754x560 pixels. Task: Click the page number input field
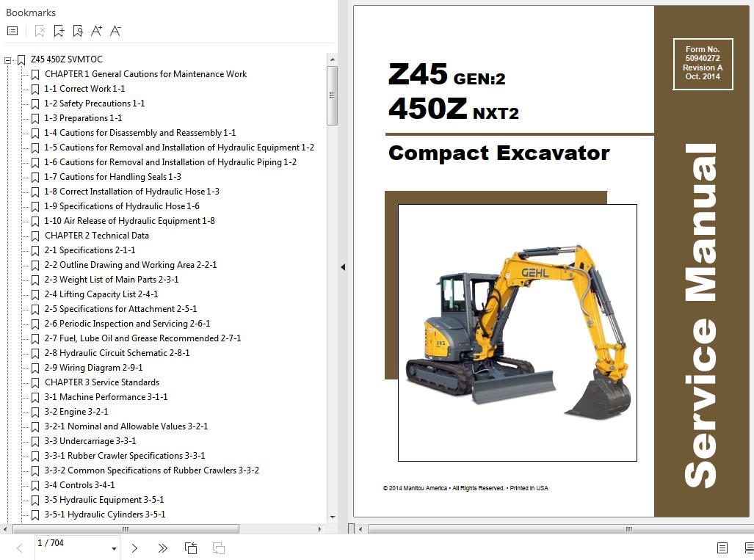click(70, 543)
